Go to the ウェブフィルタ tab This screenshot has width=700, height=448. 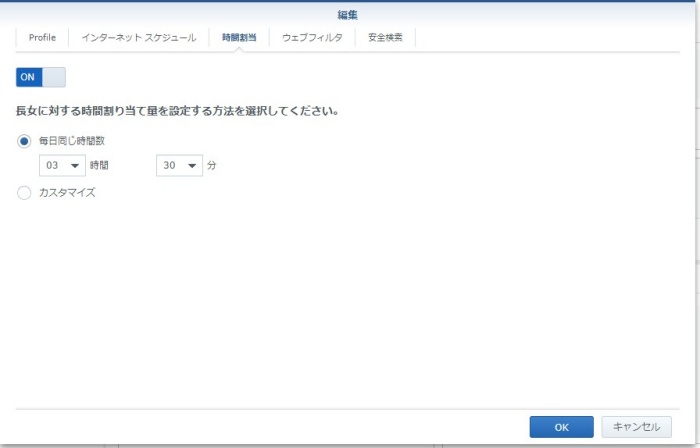[312, 37]
